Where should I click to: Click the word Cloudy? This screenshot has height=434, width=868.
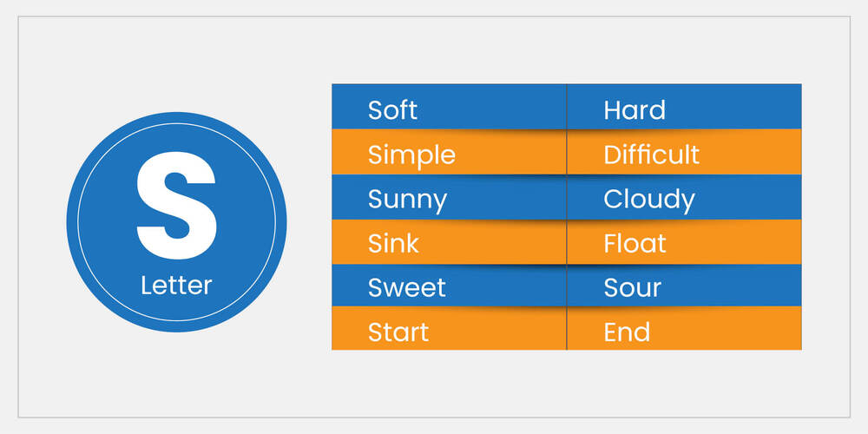[x=649, y=200]
